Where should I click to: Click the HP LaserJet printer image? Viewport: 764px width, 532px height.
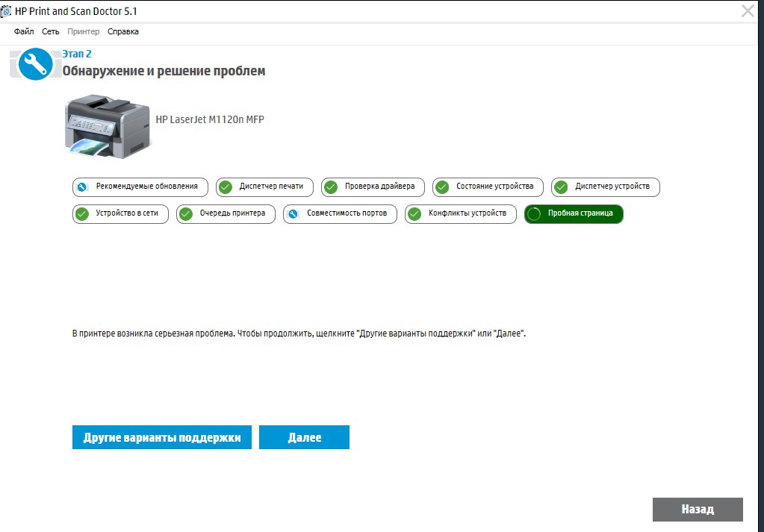coord(108,126)
